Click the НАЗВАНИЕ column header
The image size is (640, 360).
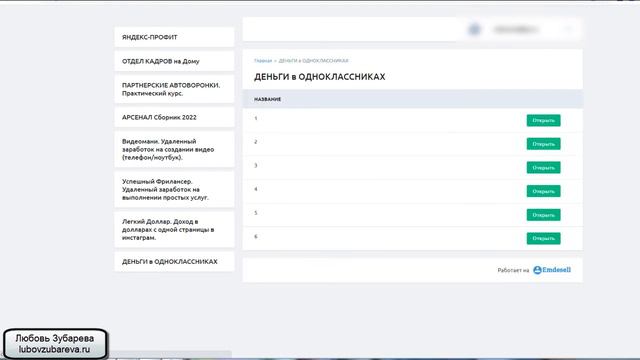(267, 99)
